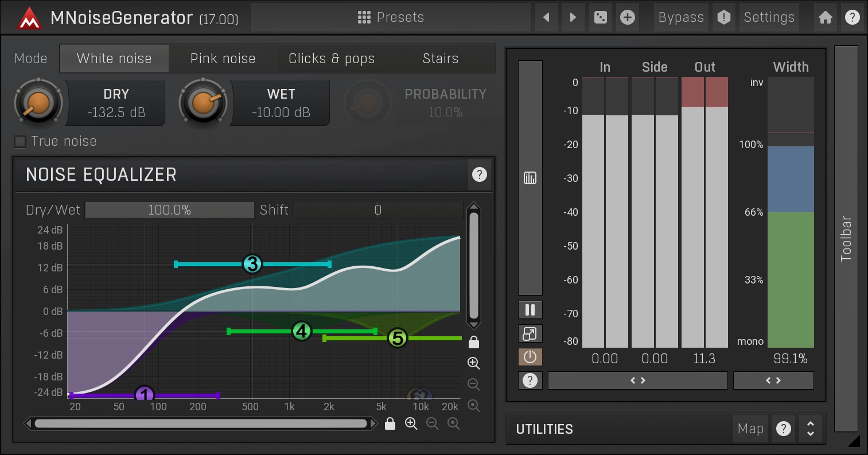The image size is (868, 455).
Task: Zoom in the equalizer vertical axis
Action: [x=473, y=363]
